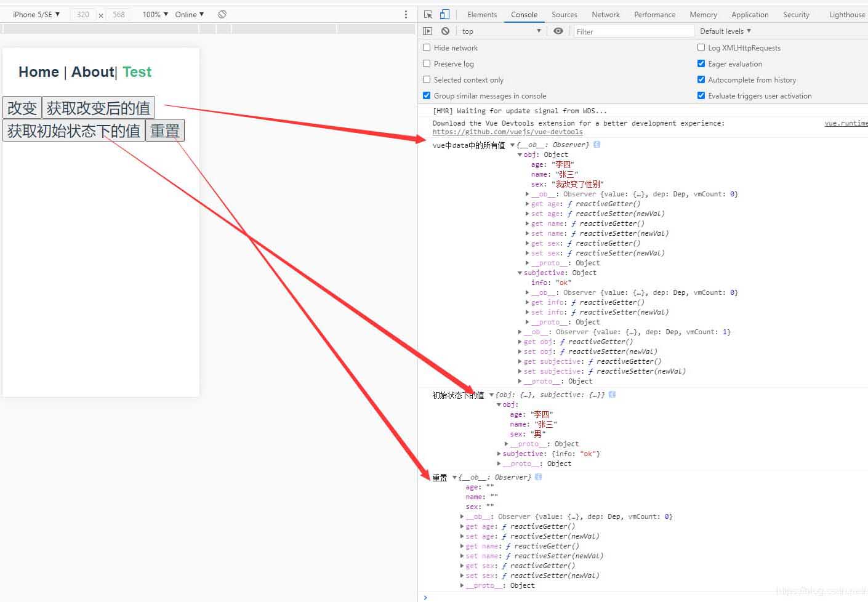Click the device width field 320
Viewport: 868px width, 602px height.
tap(83, 14)
